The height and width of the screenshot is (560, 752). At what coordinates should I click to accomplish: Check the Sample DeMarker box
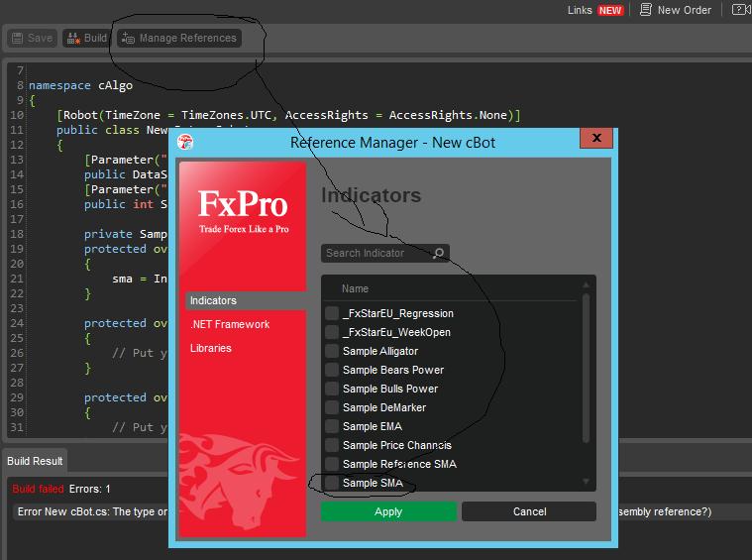(332, 407)
